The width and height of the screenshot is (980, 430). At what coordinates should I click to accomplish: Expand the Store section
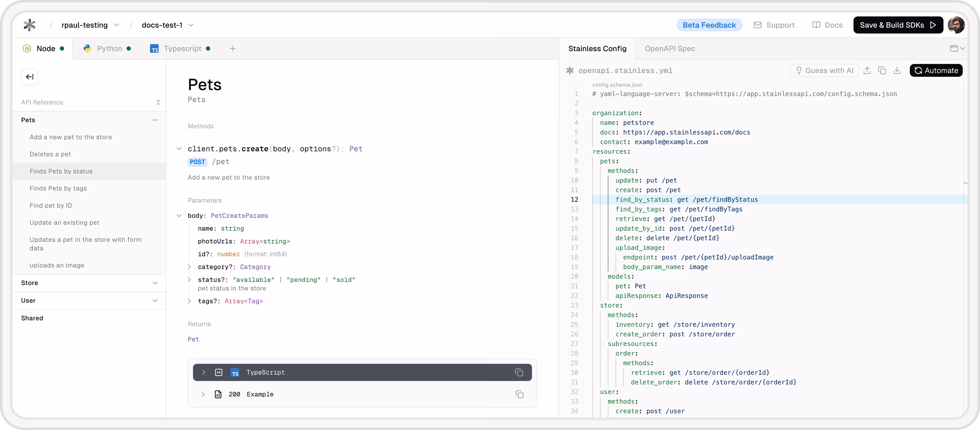point(155,283)
